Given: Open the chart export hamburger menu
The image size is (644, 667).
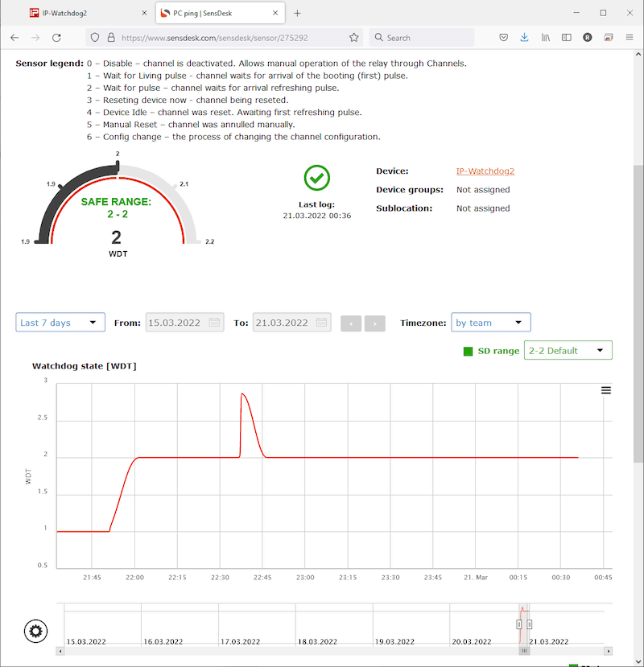Looking at the screenshot, I should [605, 390].
